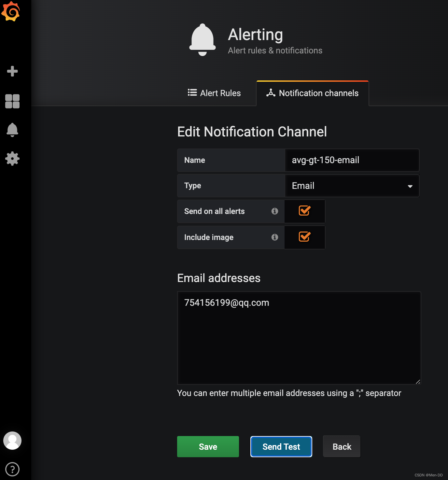The height and width of the screenshot is (480, 448).
Task: Click the Alert rules & notifications subtitle
Action: [275, 50]
